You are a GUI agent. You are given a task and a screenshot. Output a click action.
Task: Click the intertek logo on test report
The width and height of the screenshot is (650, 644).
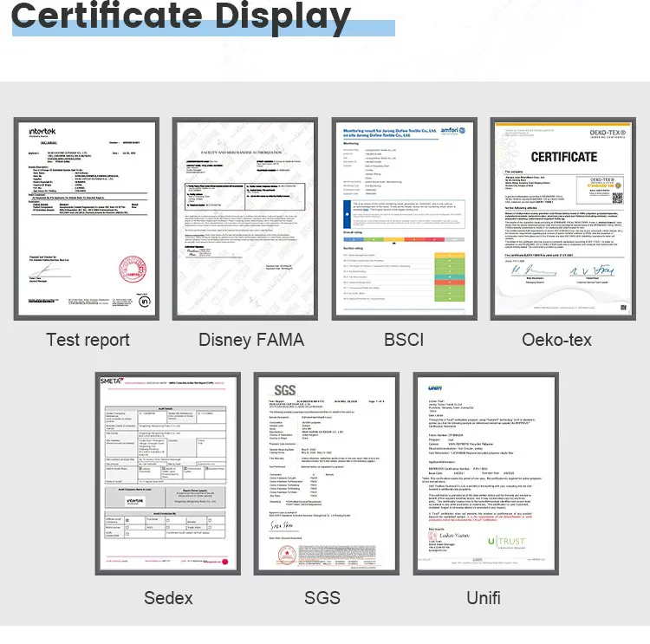pyautogui.click(x=42, y=132)
